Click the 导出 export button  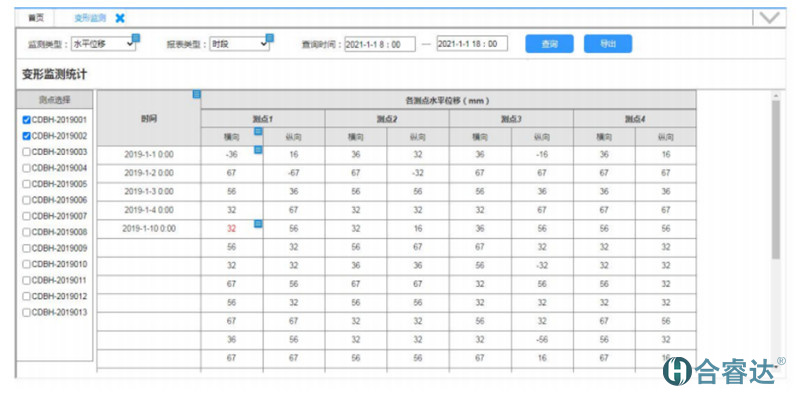tap(607, 44)
